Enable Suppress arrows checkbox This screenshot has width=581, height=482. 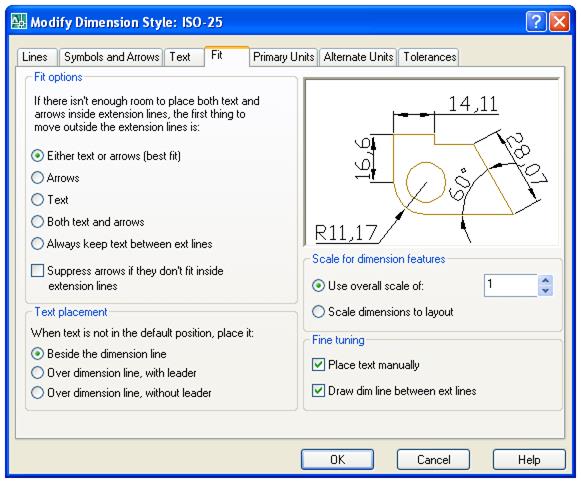click(37, 271)
